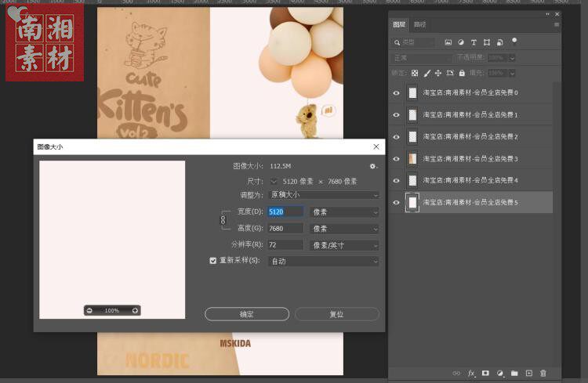Open the layer fill dropdown arrow
The height and width of the screenshot is (383, 588).
[x=512, y=73]
